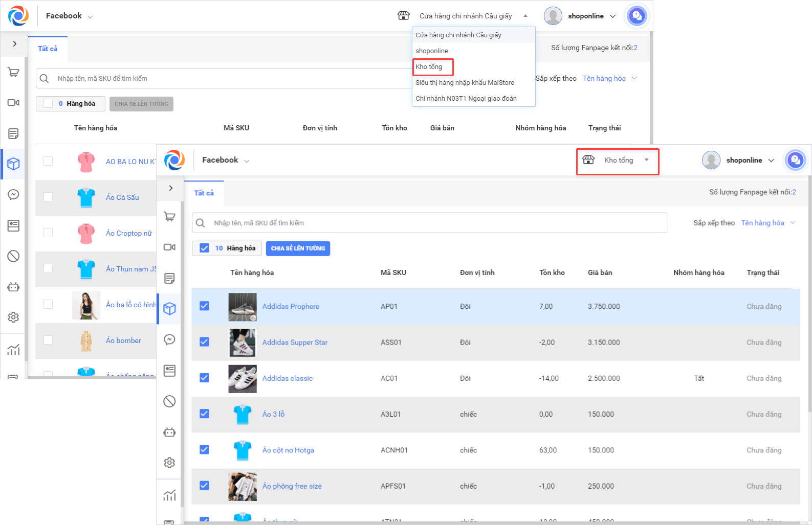Viewport: 812px width, 525px height.
Task: Open the Addidas Supper Star product link
Action: click(295, 343)
